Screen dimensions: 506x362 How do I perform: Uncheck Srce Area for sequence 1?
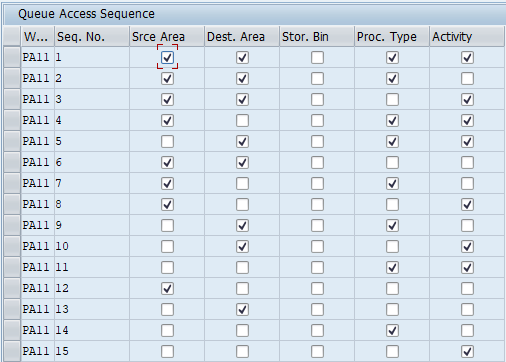pyautogui.click(x=167, y=57)
